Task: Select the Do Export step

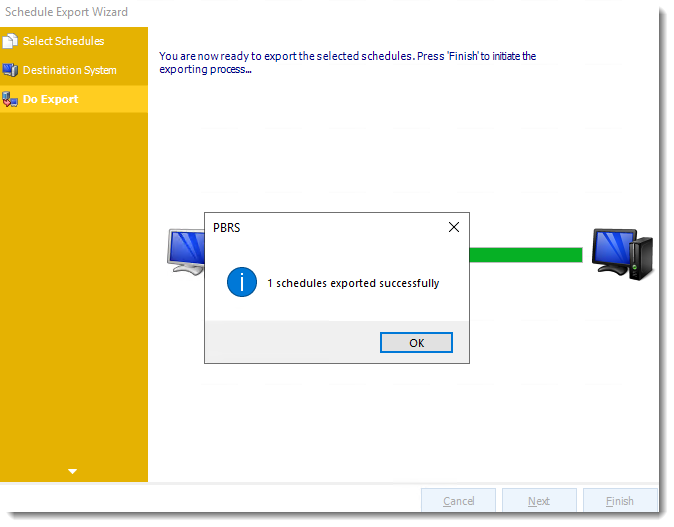Action: click(x=74, y=99)
